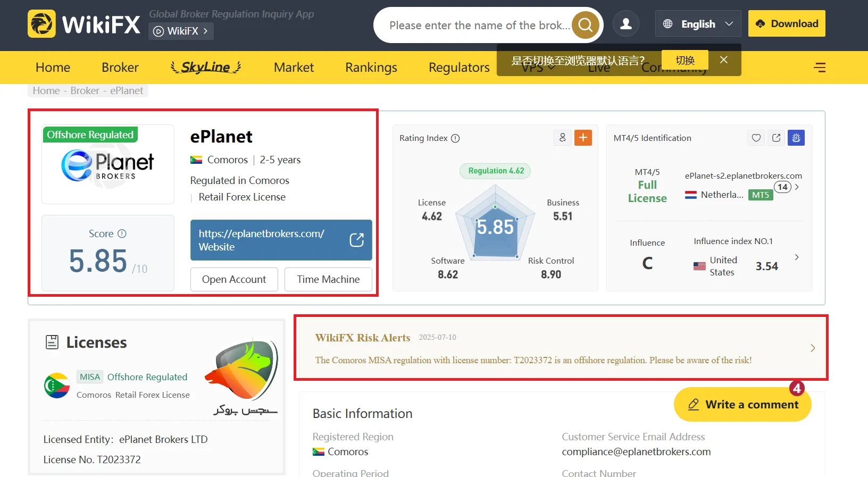868x477 pixels.
Task: Click the search magnifier button
Action: [x=585, y=24]
